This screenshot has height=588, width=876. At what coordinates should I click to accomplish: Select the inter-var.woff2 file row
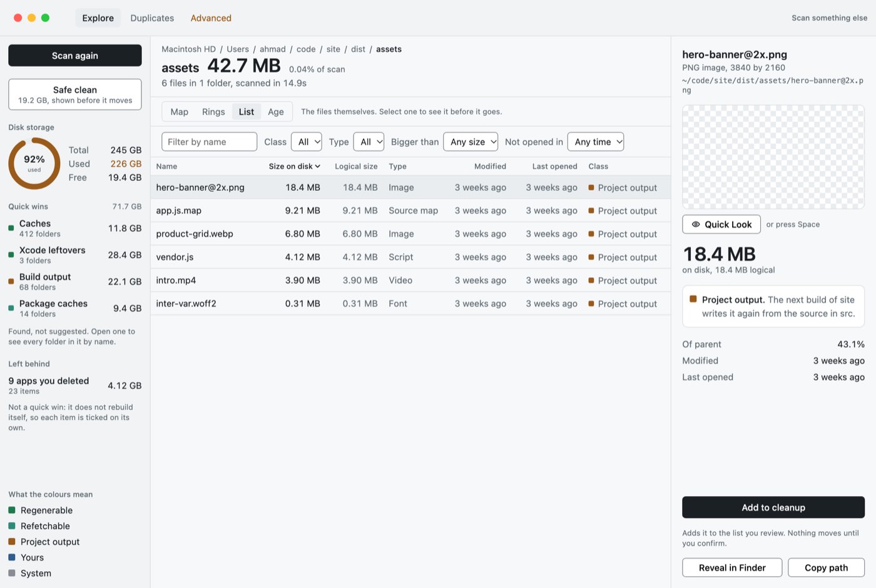click(x=410, y=303)
